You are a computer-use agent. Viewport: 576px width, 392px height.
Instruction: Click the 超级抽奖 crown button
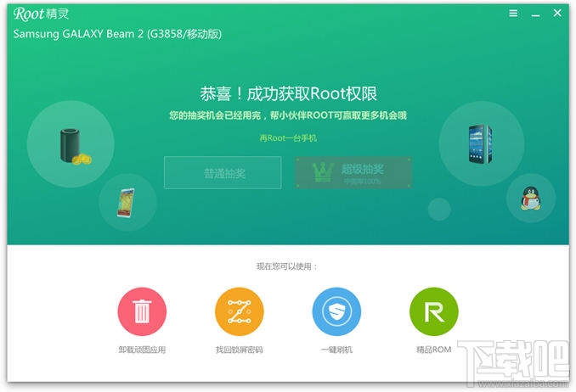pos(353,173)
